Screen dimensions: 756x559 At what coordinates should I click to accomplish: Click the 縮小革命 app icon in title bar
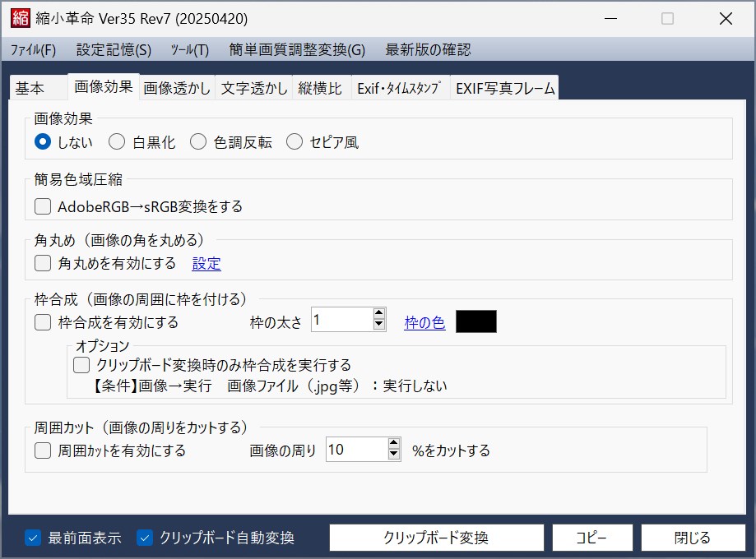[21, 18]
